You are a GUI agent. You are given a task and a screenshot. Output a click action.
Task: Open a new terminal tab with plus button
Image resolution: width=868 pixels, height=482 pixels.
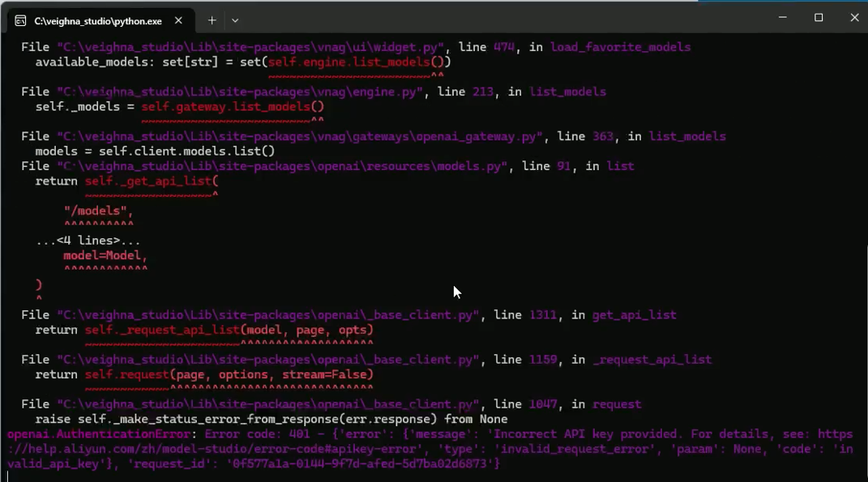point(212,20)
